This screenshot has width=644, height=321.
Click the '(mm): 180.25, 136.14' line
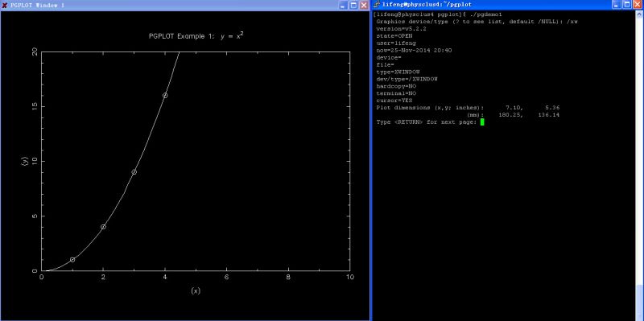tap(514, 115)
